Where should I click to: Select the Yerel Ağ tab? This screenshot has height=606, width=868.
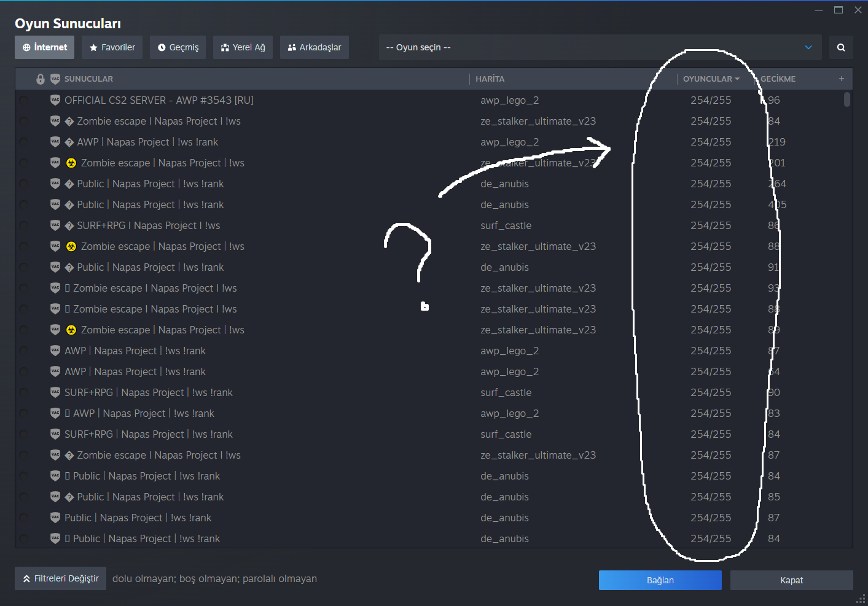point(243,47)
